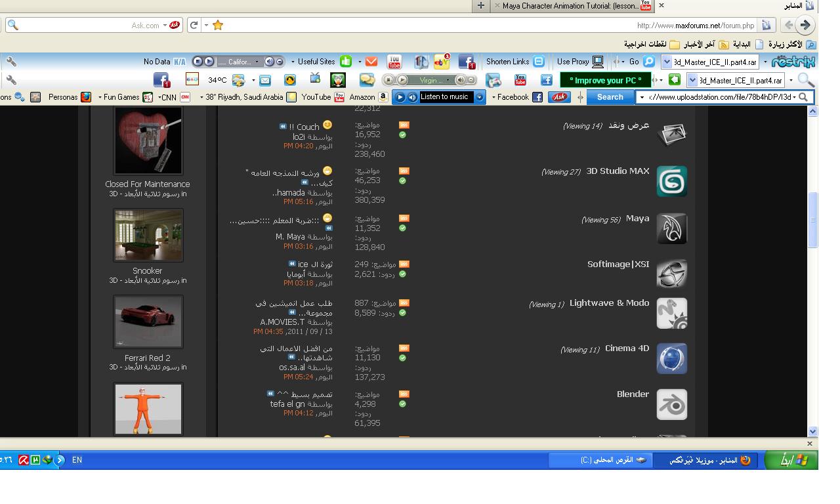Open القرص المحلي (C:) taskbar window
Screen dimensions: 840x504
click(x=600, y=460)
